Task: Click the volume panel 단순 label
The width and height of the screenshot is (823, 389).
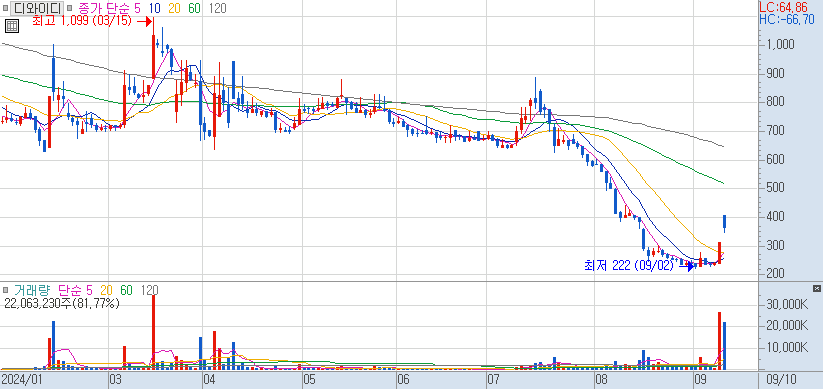Action: pyautogui.click(x=69, y=290)
